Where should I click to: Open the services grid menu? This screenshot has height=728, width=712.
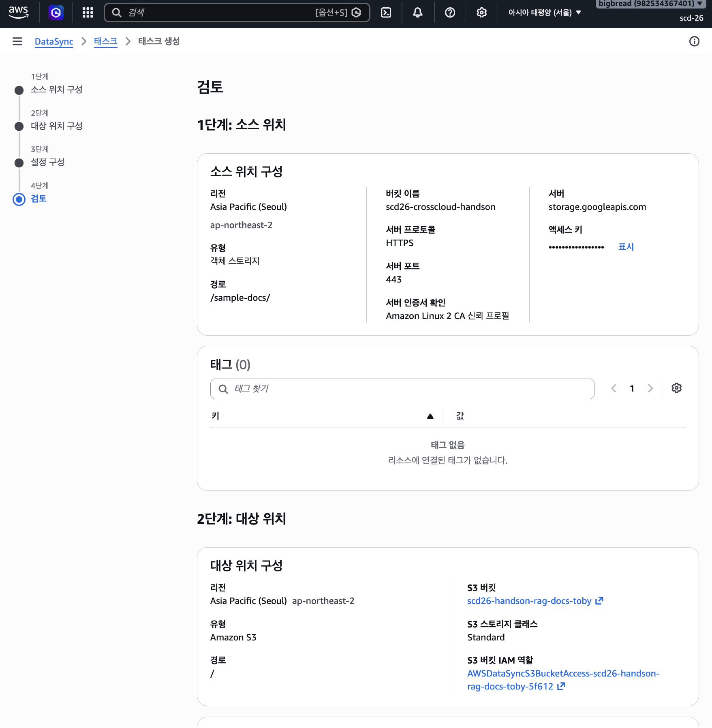point(88,13)
